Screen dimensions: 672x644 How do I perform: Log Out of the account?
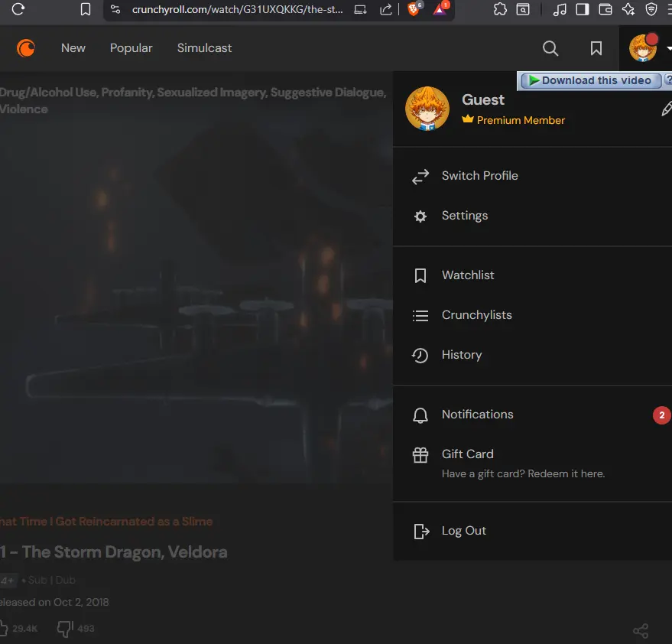[x=532, y=531]
